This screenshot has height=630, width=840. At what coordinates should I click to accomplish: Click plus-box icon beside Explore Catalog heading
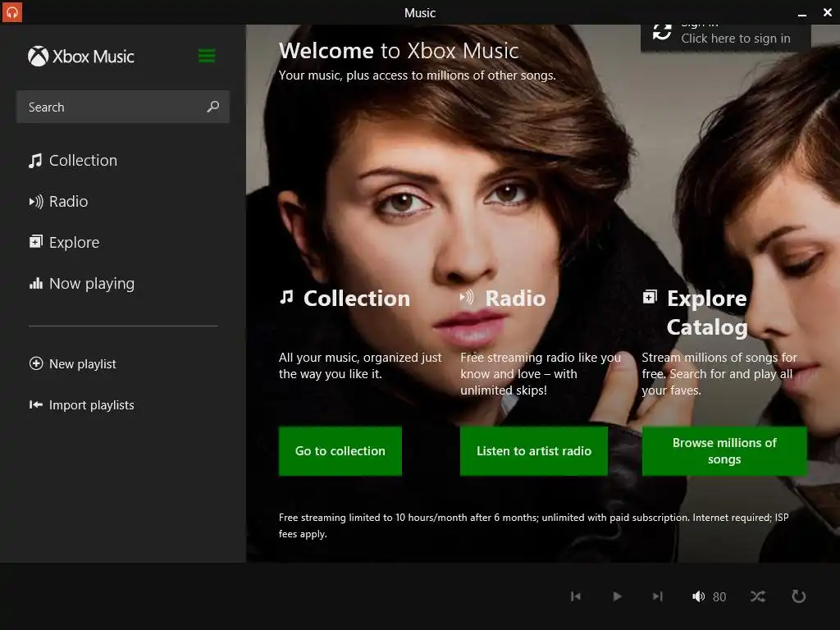pos(650,297)
